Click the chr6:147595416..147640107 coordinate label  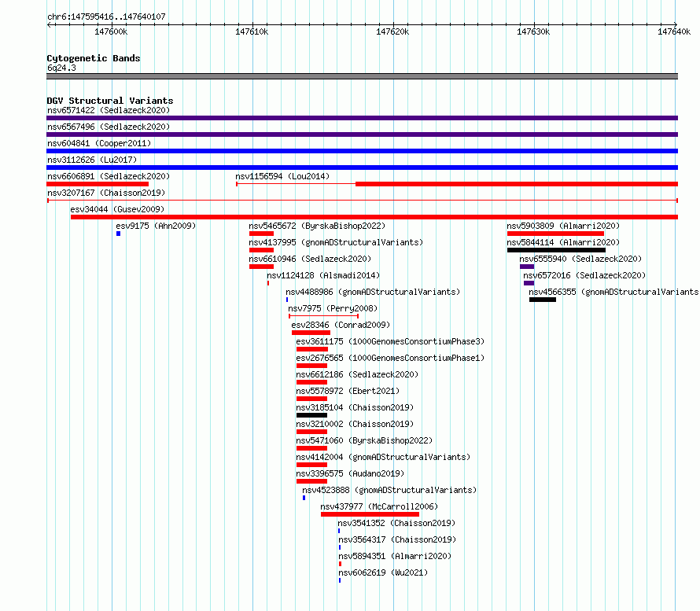[106, 17]
